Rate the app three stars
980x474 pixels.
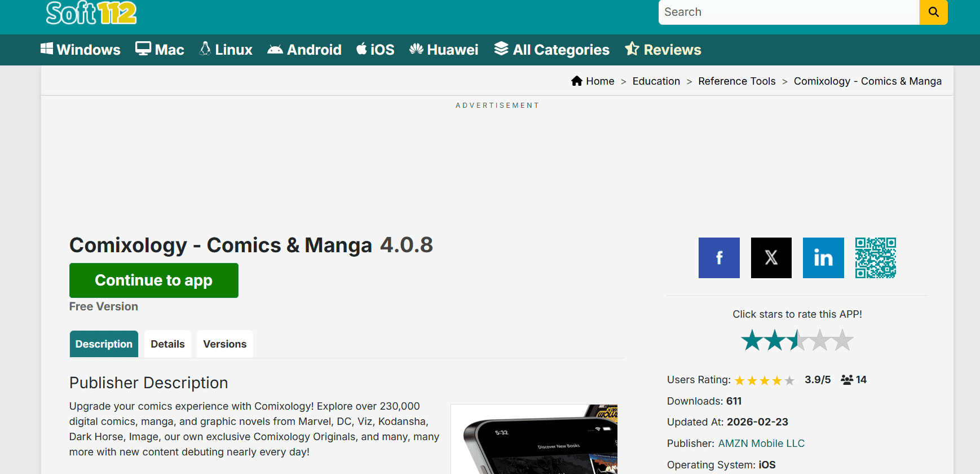(x=797, y=340)
